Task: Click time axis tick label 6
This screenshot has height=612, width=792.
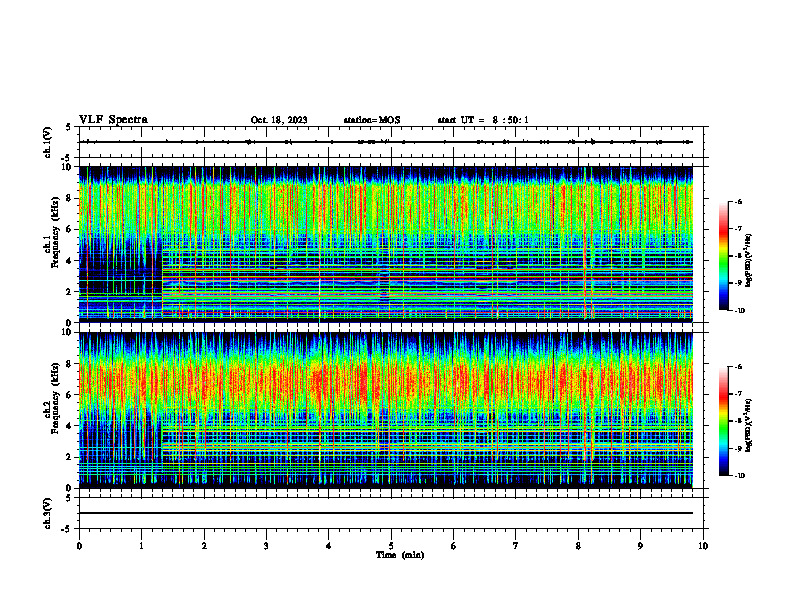Action: (454, 546)
